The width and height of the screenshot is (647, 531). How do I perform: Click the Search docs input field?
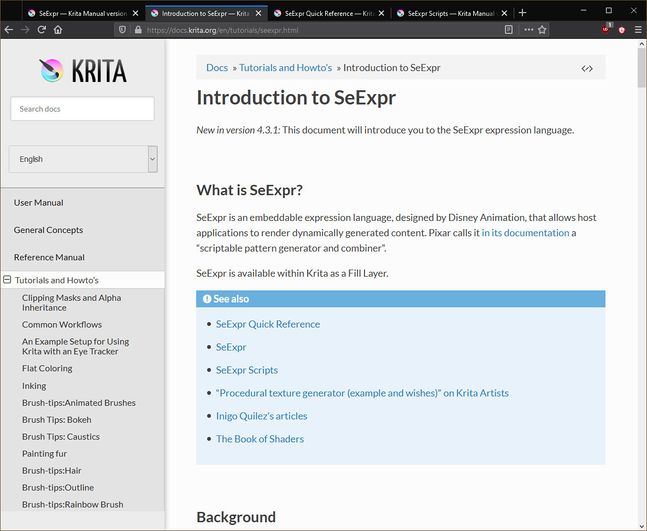pos(82,109)
